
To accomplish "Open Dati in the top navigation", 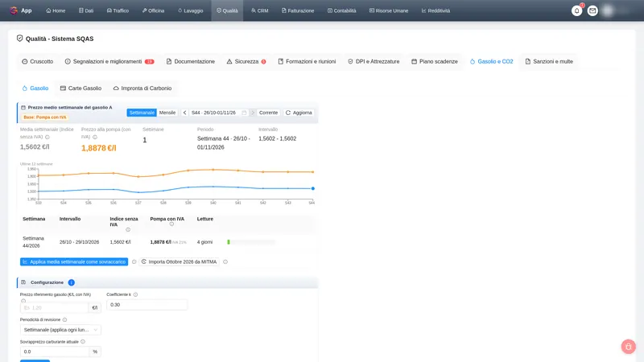I will (x=86, y=10).
